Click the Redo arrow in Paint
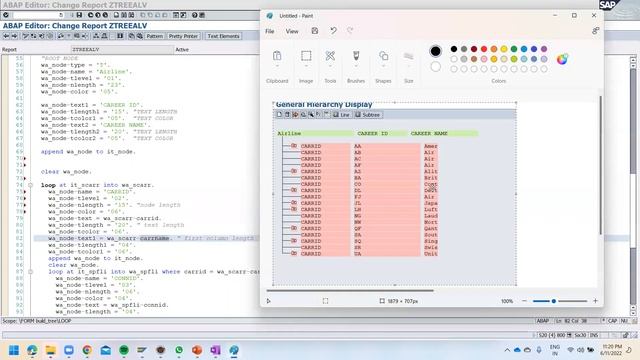Viewport: 640px width, 360px height. 350,31
